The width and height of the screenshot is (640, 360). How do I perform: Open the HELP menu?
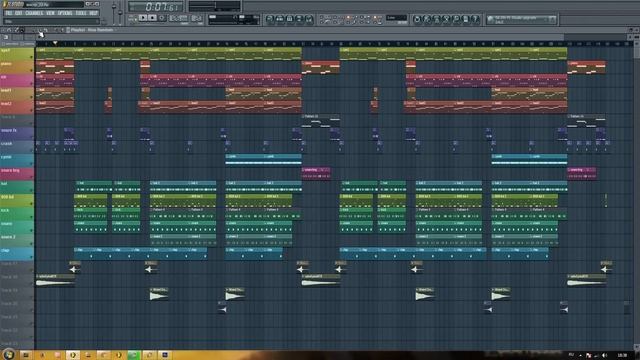point(93,13)
